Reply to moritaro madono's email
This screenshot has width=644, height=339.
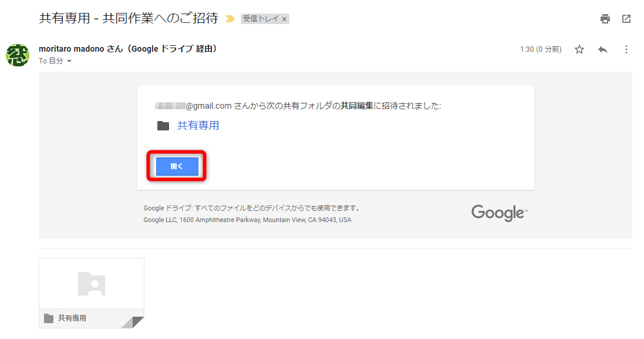pos(602,49)
